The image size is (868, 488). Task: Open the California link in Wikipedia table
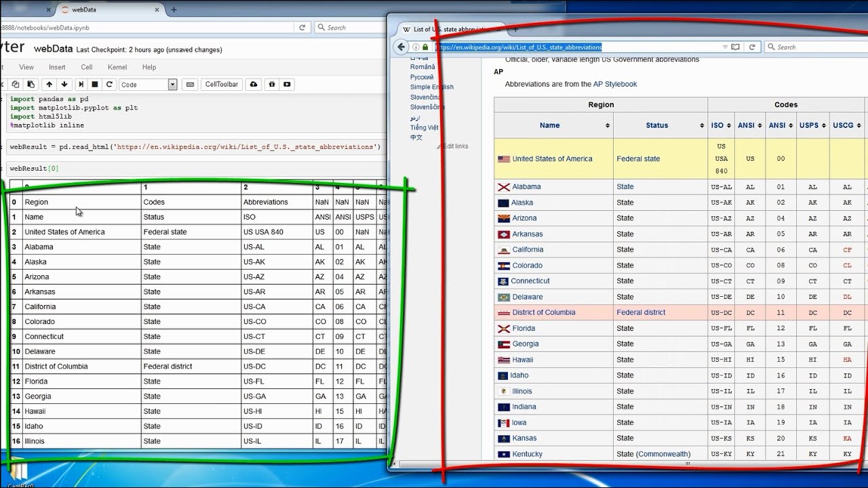coord(528,249)
